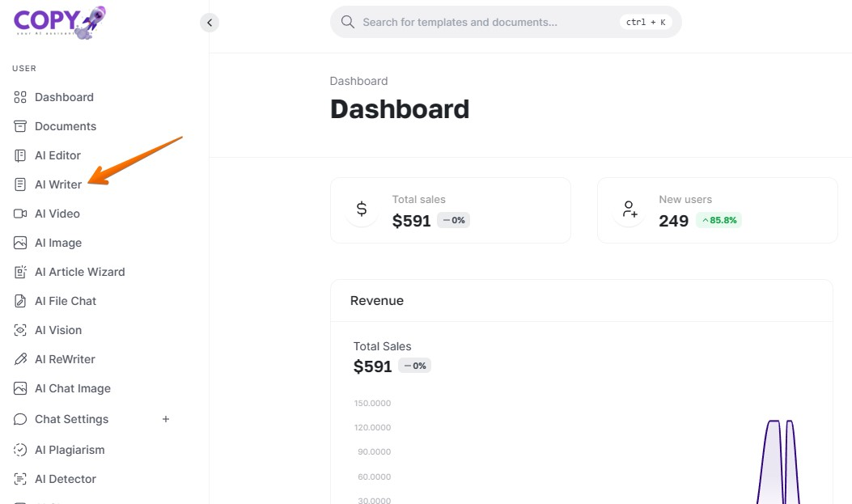The height and width of the screenshot is (504, 852).
Task: Click the templates and documents search field
Action: (485, 22)
